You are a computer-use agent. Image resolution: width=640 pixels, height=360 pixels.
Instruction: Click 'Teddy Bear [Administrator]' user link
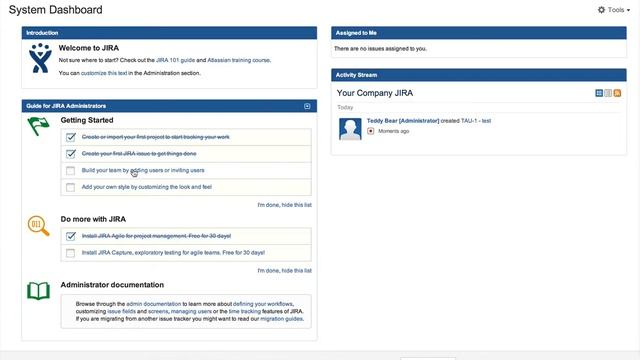pyautogui.click(x=403, y=121)
